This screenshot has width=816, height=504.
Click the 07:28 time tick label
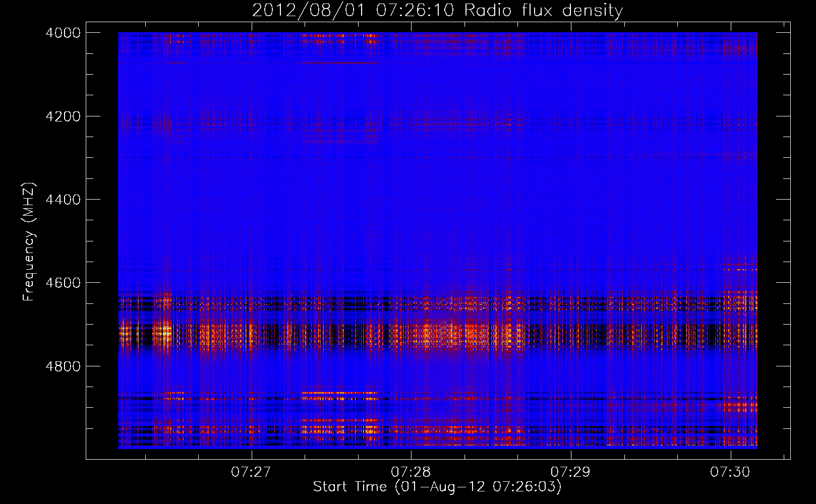(411, 472)
